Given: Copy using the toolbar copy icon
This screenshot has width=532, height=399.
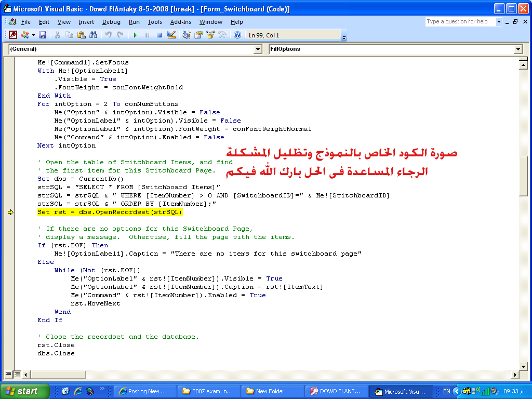Looking at the screenshot, I should [x=69, y=35].
